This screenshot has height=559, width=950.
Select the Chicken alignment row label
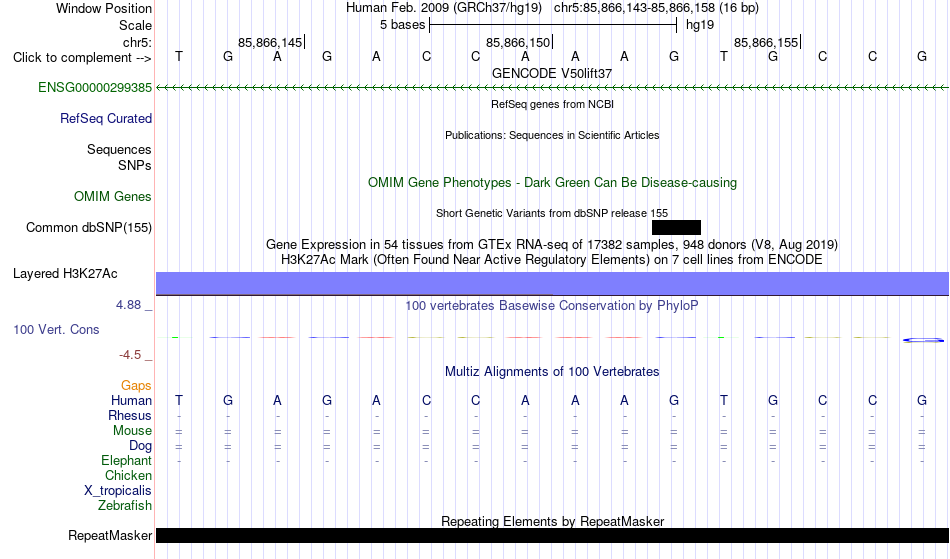click(x=128, y=475)
